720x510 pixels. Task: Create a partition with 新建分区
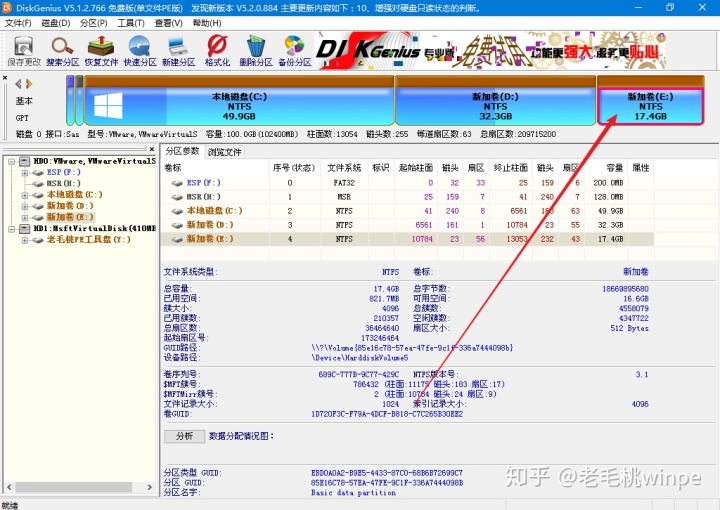[x=178, y=51]
